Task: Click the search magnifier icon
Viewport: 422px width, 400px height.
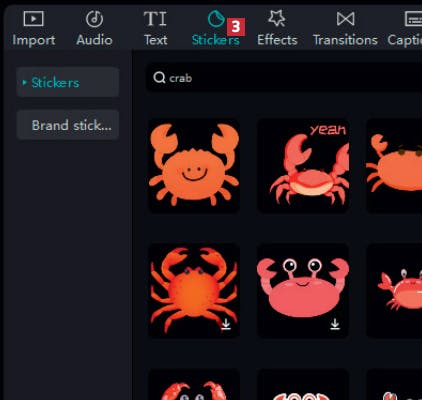Action: [x=159, y=78]
